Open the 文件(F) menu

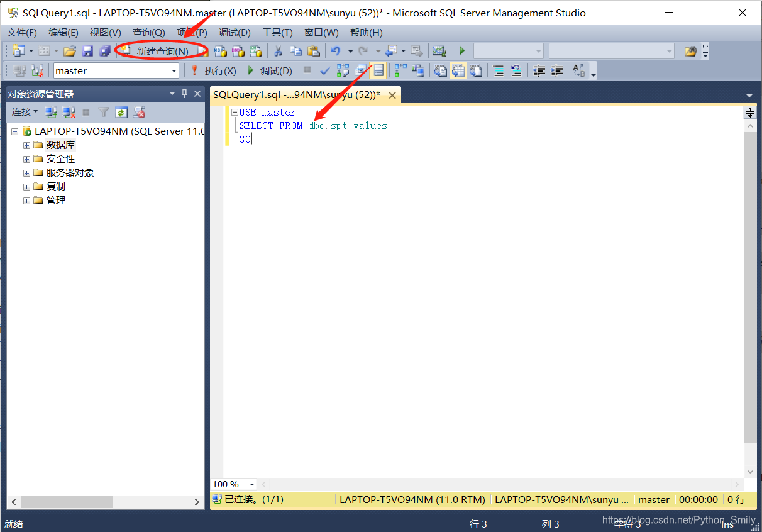pos(22,33)
